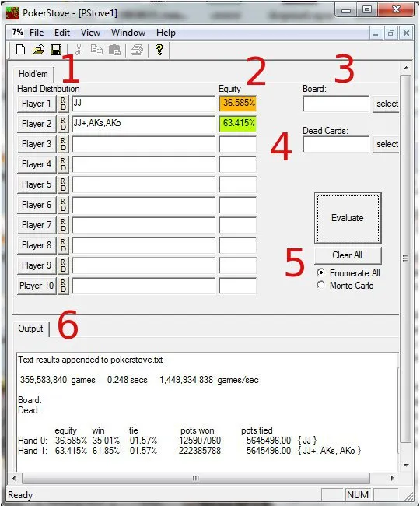This screenshot has height=506, width=420.
Task: Click the Board input field
Action: click(x=336, y=104)
